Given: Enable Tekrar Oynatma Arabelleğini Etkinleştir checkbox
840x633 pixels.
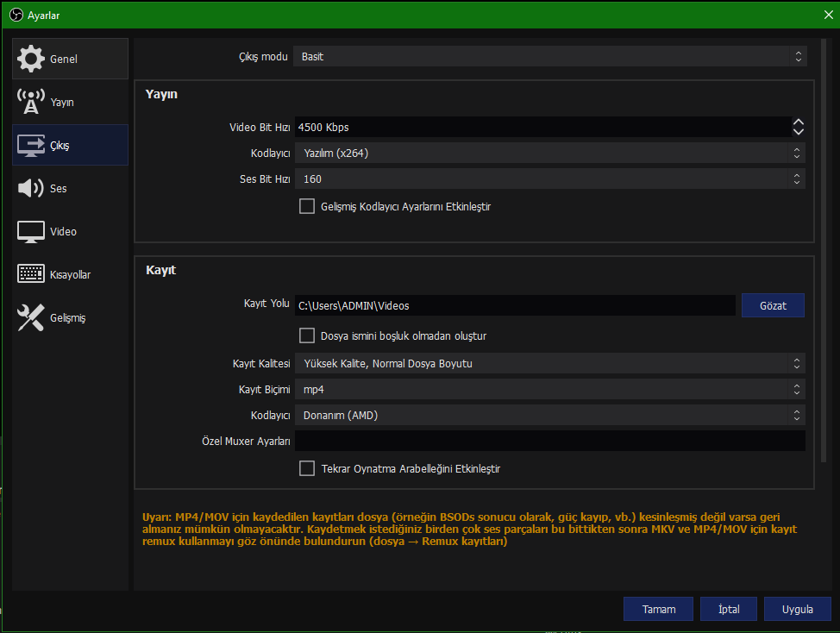Looking at the screenshot, I should [x=307, y=468].
